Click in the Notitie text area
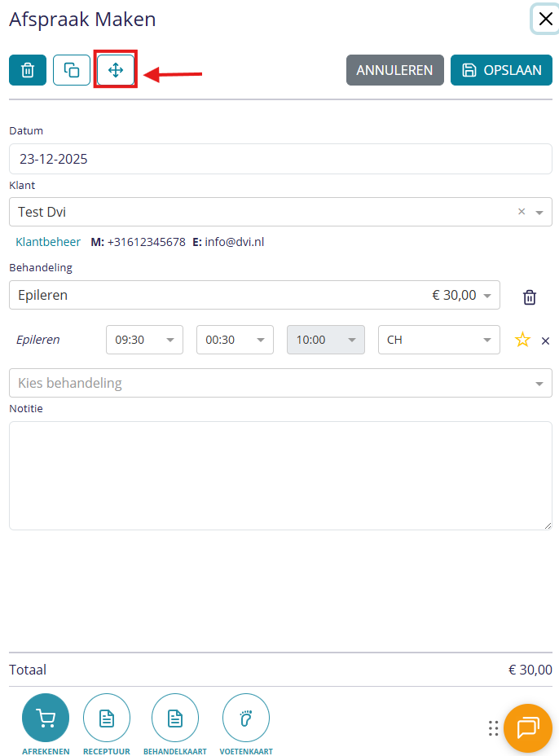The height and width of the screenshot is (756, 559). [280, 475]
